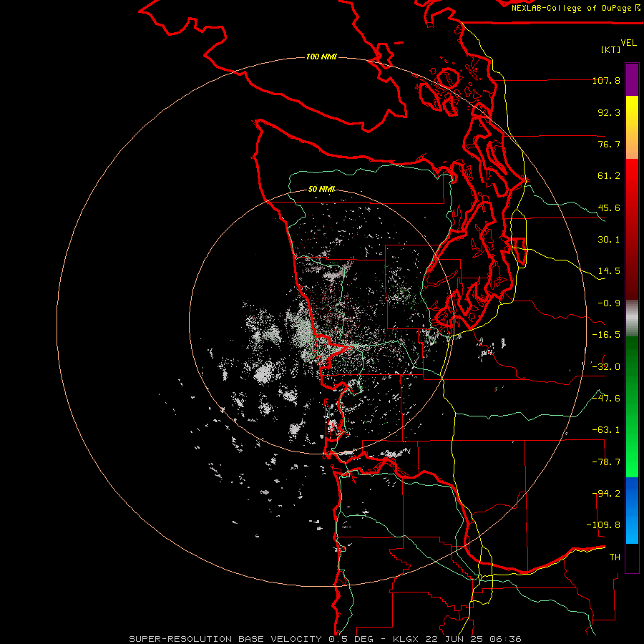
Task: Select the -109.8 velocity scale value
Action: pos(603,525)
